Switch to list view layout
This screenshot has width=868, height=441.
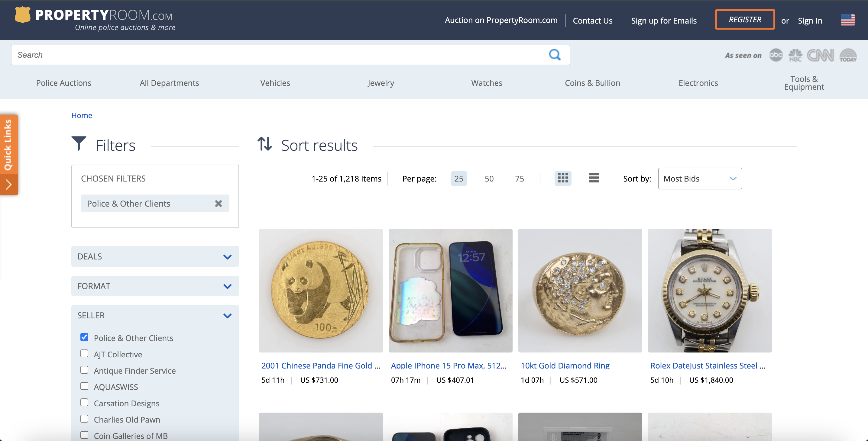pyautogui.click(x=594, y=178)
